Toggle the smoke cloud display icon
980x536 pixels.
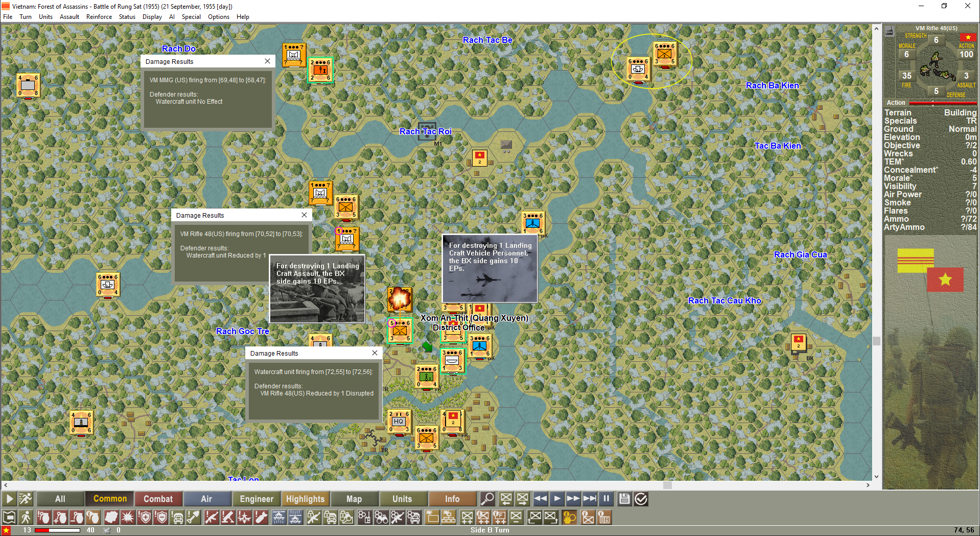(110, 517)
